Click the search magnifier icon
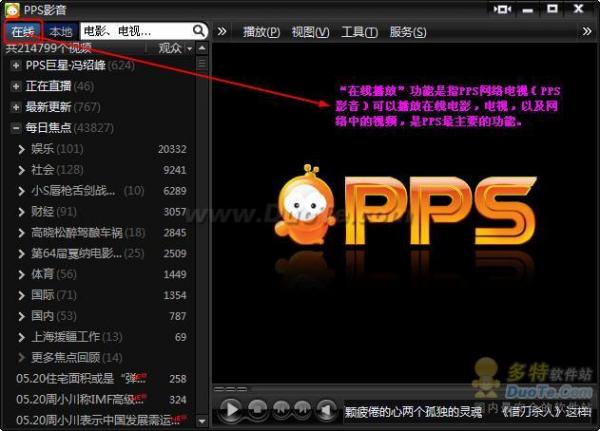 199,31
